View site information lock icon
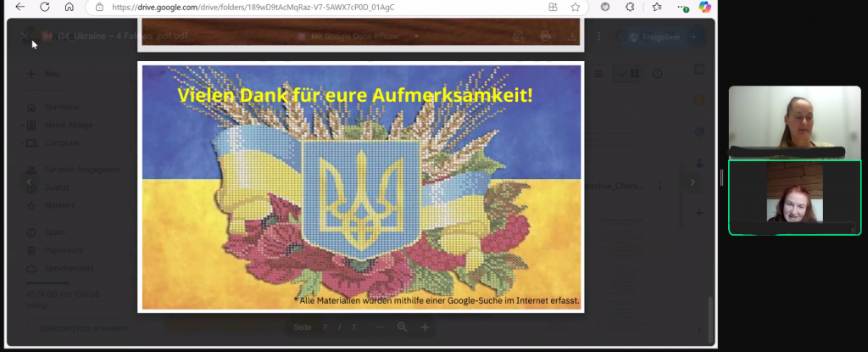The image size is (868, 352). point(99,7)
